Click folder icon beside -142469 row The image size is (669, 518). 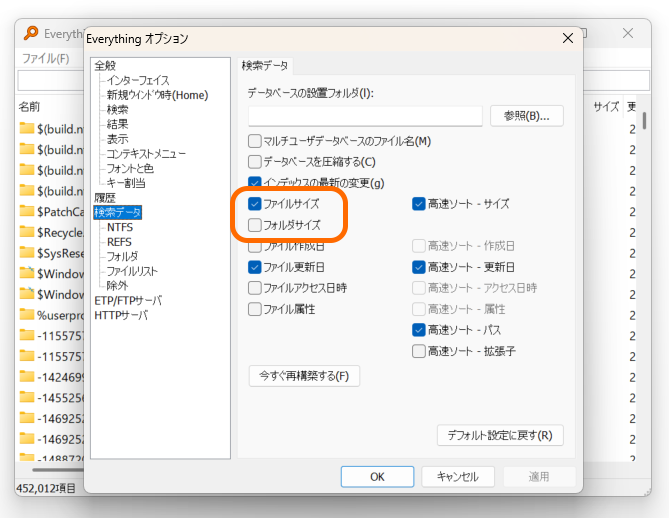(27, 376)
